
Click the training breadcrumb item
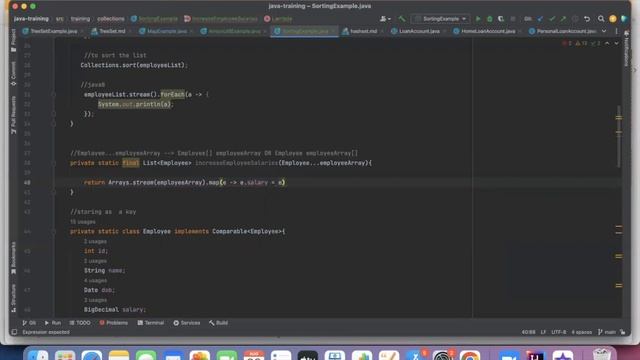pos(80,19)
